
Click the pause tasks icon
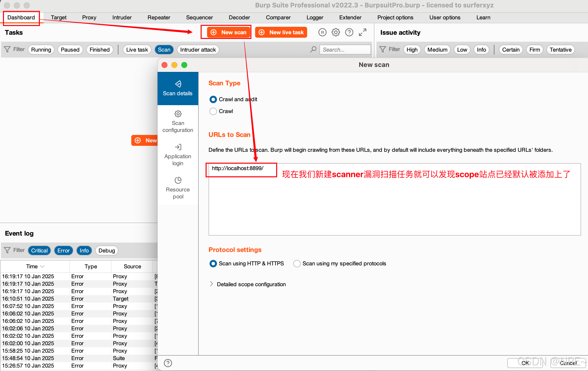pyautogui.click(x=322, y=32)
